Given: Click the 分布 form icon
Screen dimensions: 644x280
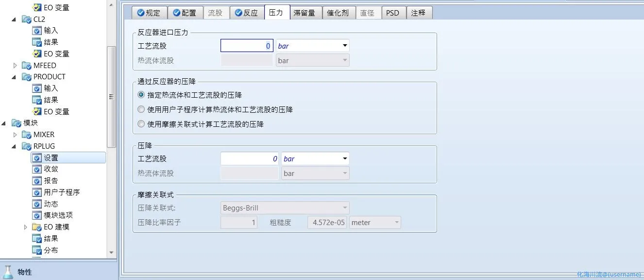Looking at the screenshot, I should tap(37, 250).
